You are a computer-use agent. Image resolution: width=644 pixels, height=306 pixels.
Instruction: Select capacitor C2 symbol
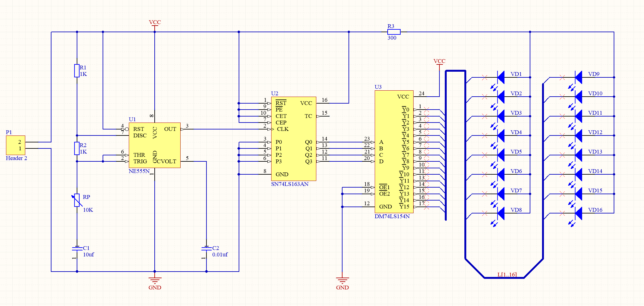pyautogui.click(x=206, y=249)
